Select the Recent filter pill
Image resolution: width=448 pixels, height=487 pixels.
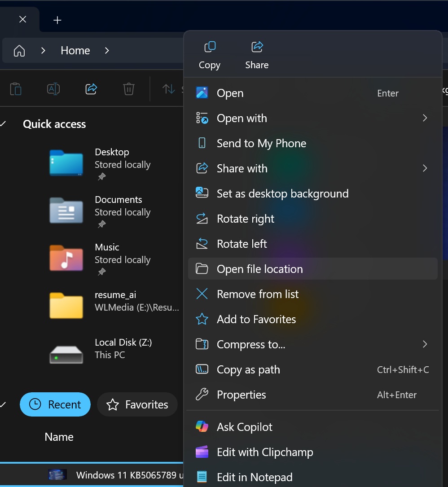[55, 404]
